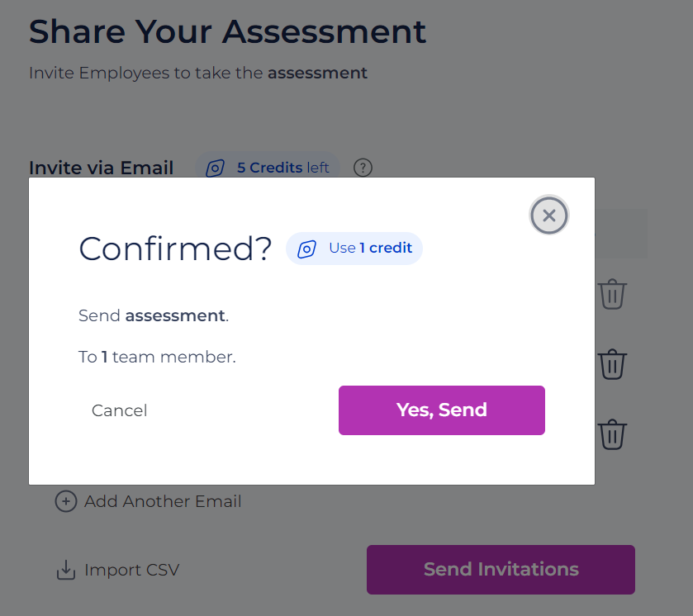
Task: Click the Import CSV download icon
Action: point(66,570)
